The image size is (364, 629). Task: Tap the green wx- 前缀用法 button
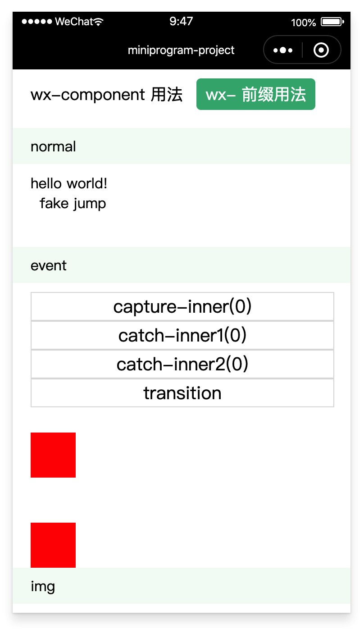(x=256, y=94)
